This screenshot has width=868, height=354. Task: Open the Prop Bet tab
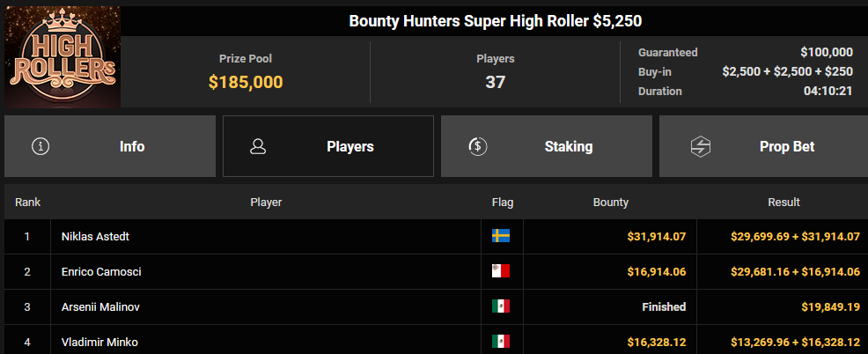763,146
